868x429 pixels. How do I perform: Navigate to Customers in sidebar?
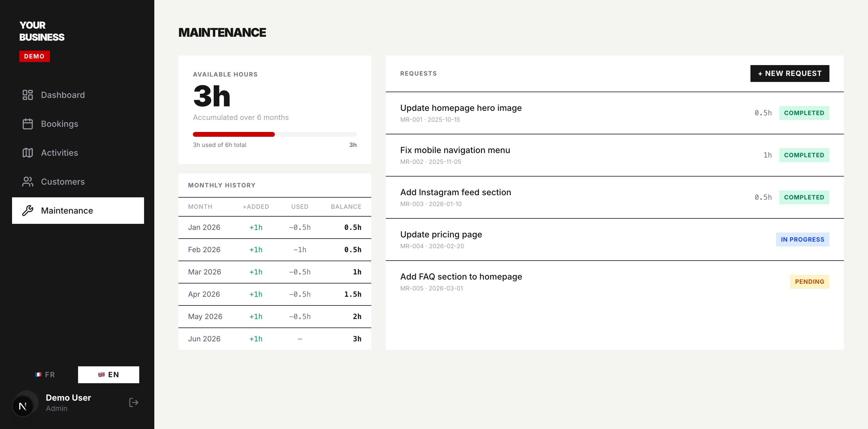(x=78, y=182)
